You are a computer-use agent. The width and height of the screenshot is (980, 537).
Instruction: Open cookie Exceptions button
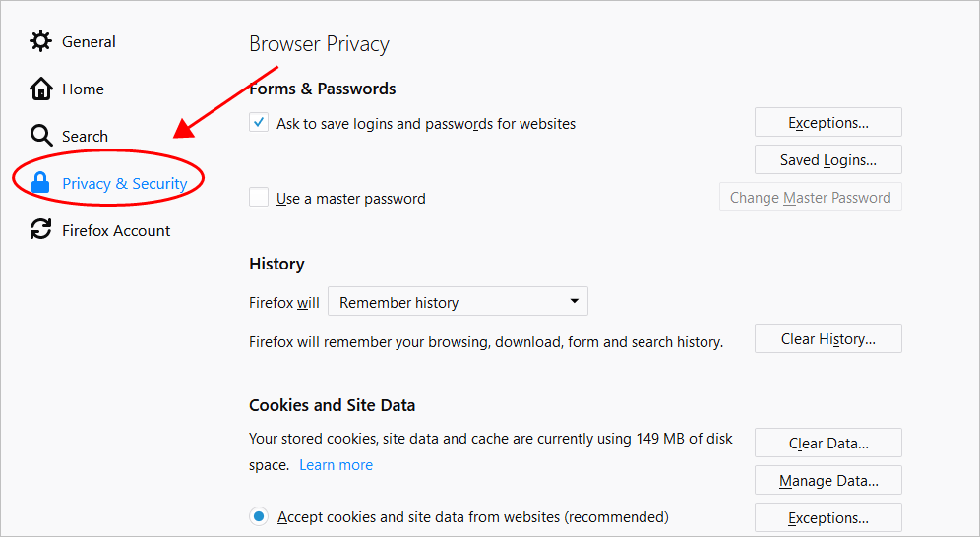point(828,517)
